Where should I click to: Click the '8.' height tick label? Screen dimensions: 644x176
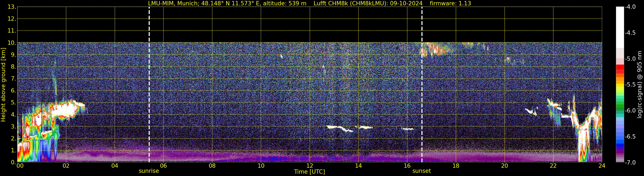(x=13, y=66)
